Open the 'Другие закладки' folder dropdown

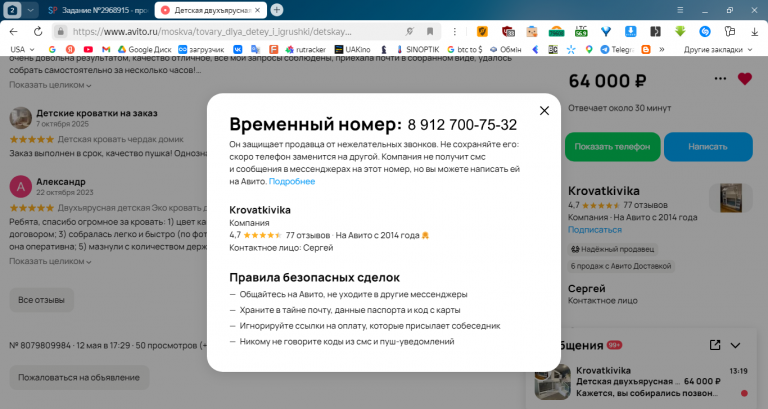[x=718, y=49]
